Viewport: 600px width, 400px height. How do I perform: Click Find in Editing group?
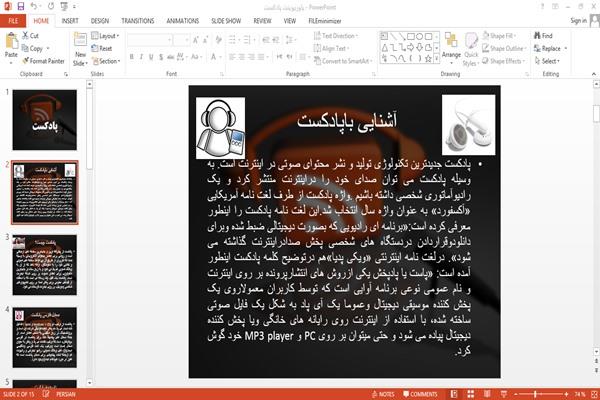(543, 36)
